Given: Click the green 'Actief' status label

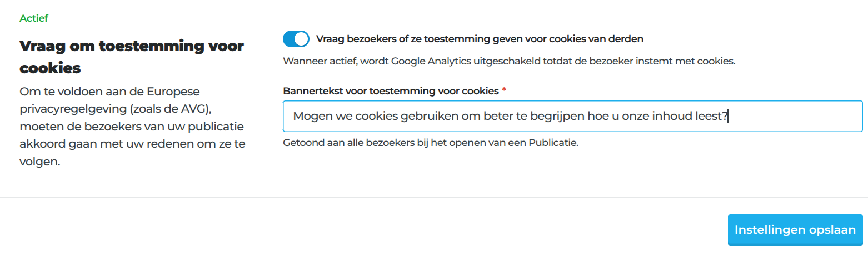Looking at the screenshot, I should tap(34, 18).
